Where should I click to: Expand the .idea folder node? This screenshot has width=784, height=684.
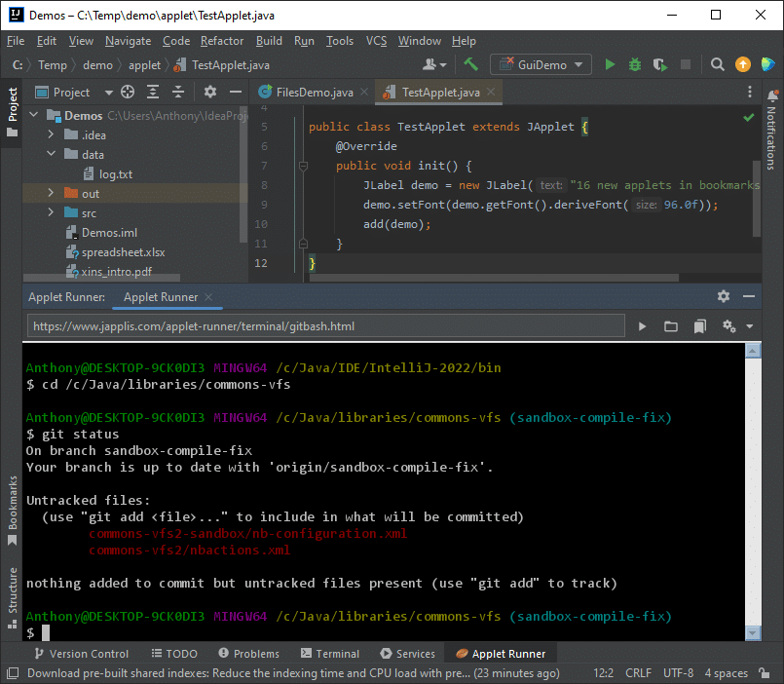(x=51, y=134)
